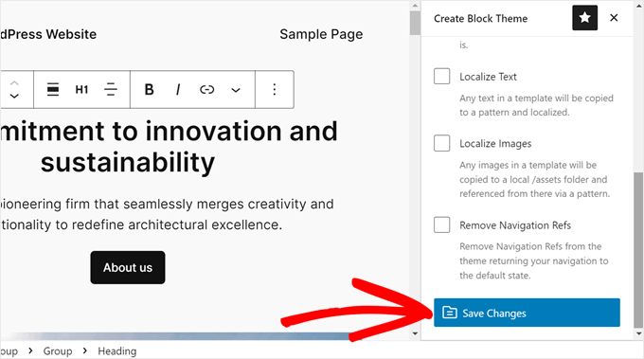Expand more rich text controls dropdown

click(235, 90)
